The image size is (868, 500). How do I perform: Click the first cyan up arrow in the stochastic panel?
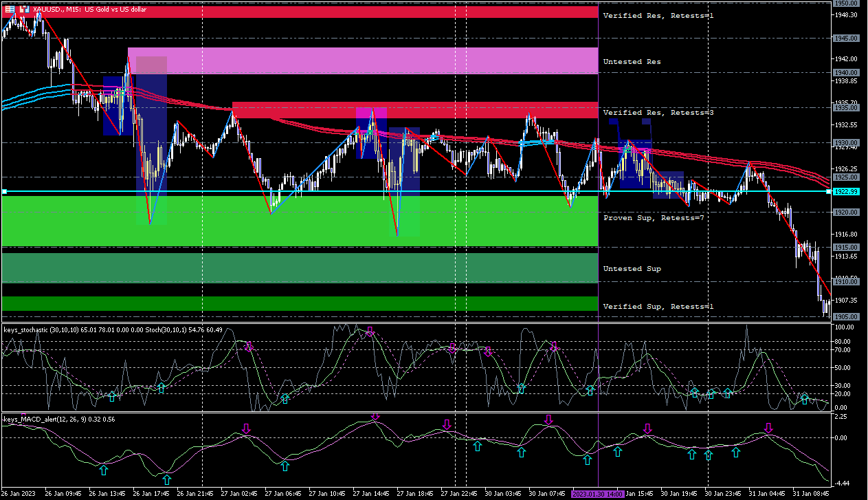tap(112, 396)
